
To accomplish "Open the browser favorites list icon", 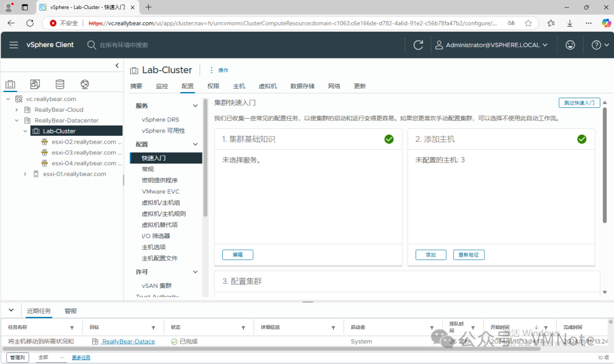I will click(x=551, y=23).
